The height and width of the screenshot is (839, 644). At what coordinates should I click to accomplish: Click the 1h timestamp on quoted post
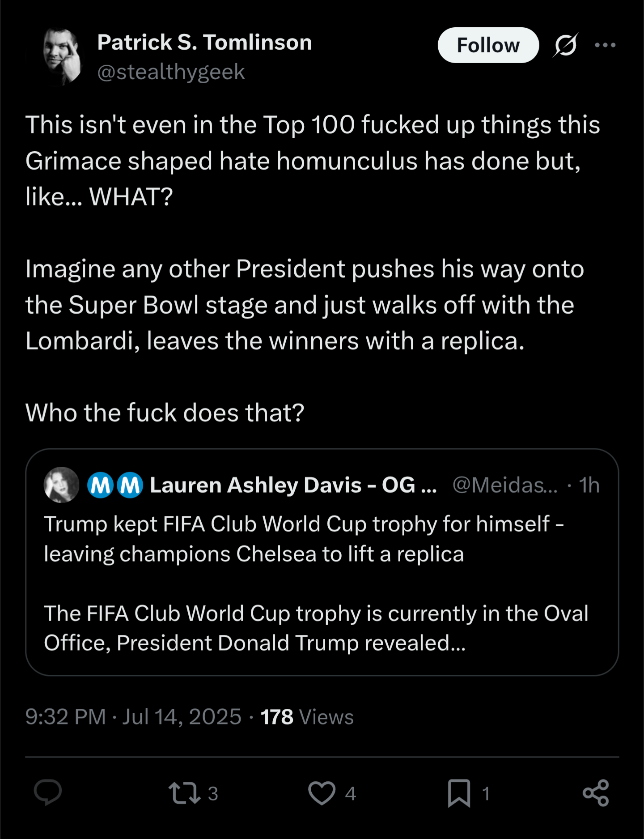pyautogui.click(x=589, y=485)
